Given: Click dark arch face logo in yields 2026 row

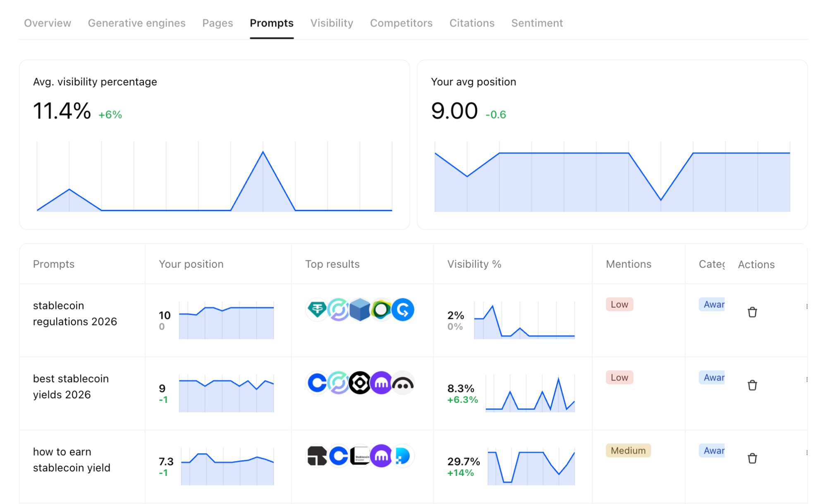Looking at the screenshot, I should [403, 383].
